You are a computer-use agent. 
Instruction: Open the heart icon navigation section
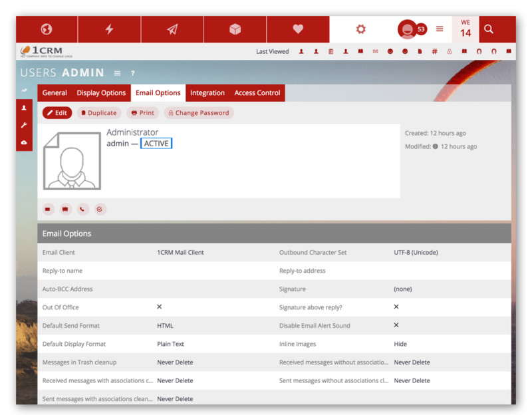298,29
